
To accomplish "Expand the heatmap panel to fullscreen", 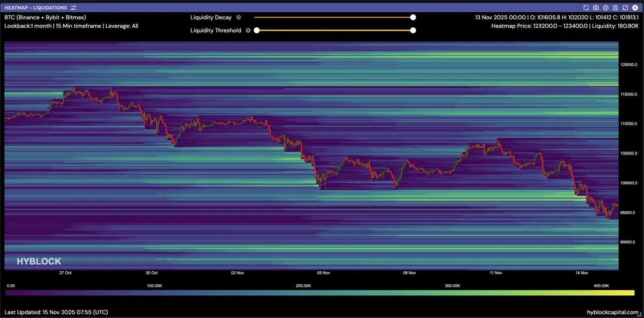I will coord(625,8).
